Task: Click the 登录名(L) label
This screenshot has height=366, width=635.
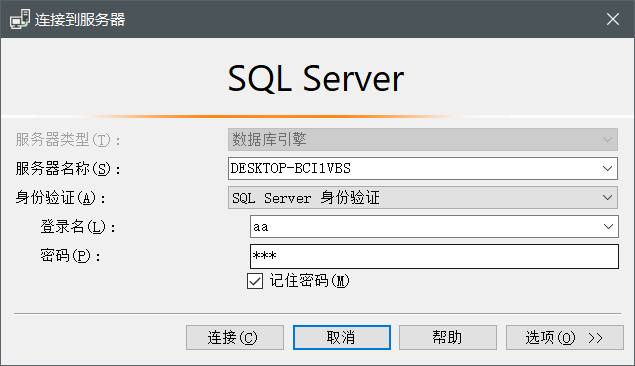Action: [78, 227]
